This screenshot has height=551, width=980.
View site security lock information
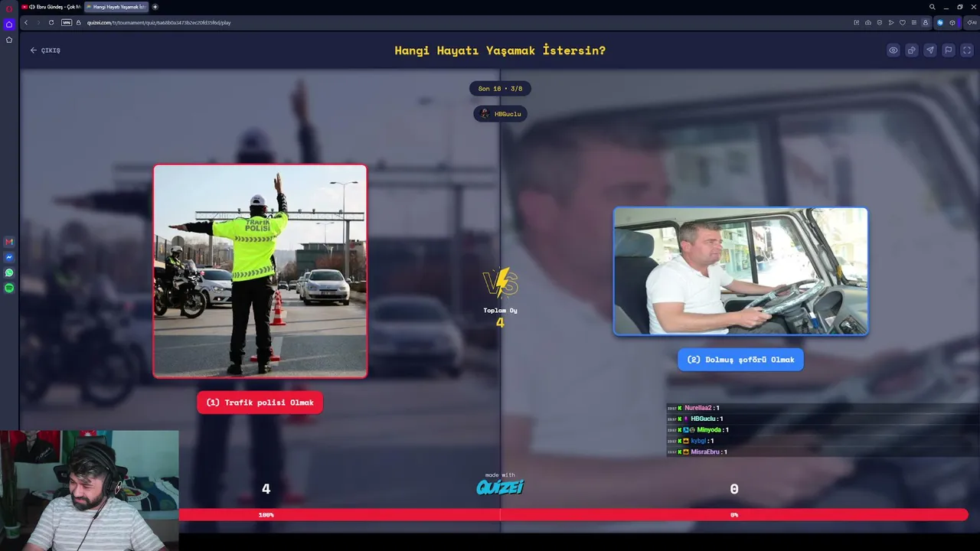79,22
